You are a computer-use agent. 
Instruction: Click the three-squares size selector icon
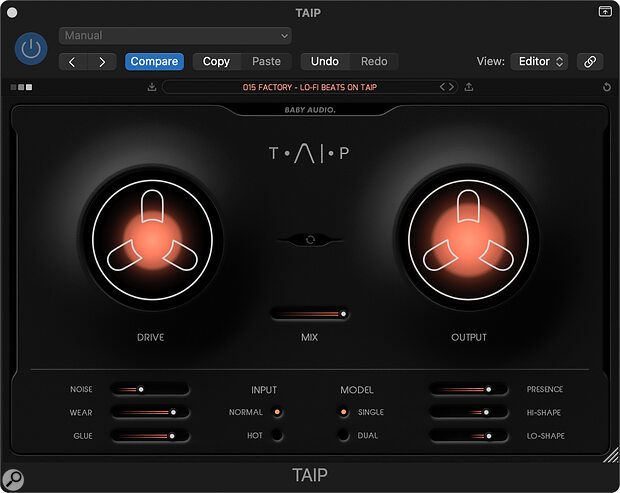click(x=21, y=87)
